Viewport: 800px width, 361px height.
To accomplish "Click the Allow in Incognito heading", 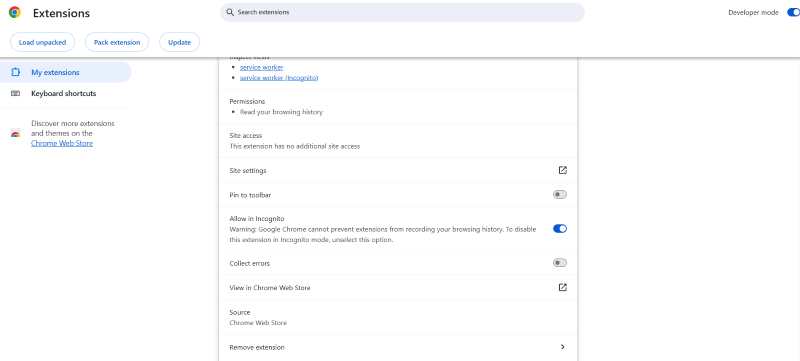I will click(257, 219).
